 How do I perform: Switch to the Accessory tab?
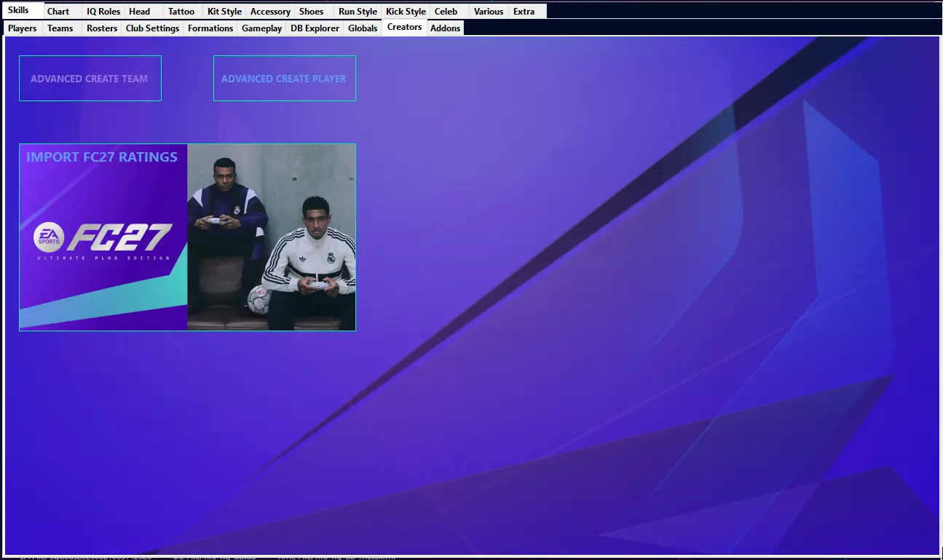[270, 12]
